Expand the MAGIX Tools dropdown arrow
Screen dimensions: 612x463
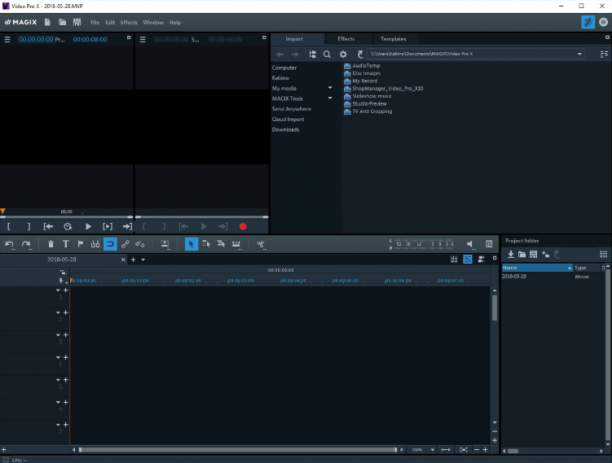(x=330, y=98)
